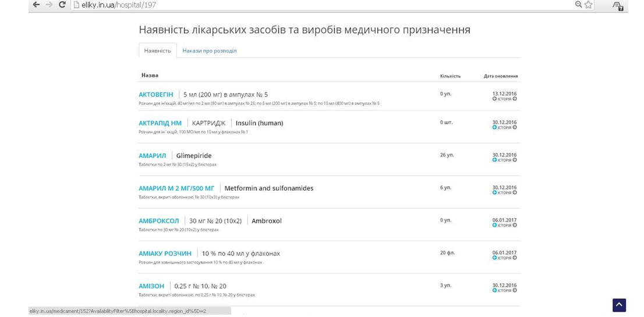Click previous history arrow for Амброксол

[494, 225]
